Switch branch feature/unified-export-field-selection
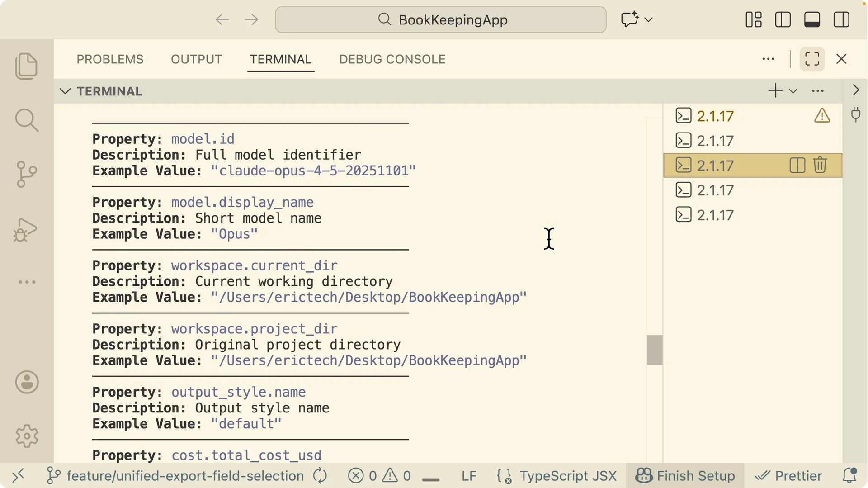This screenshot has height=488, width=868. (175, 476)
